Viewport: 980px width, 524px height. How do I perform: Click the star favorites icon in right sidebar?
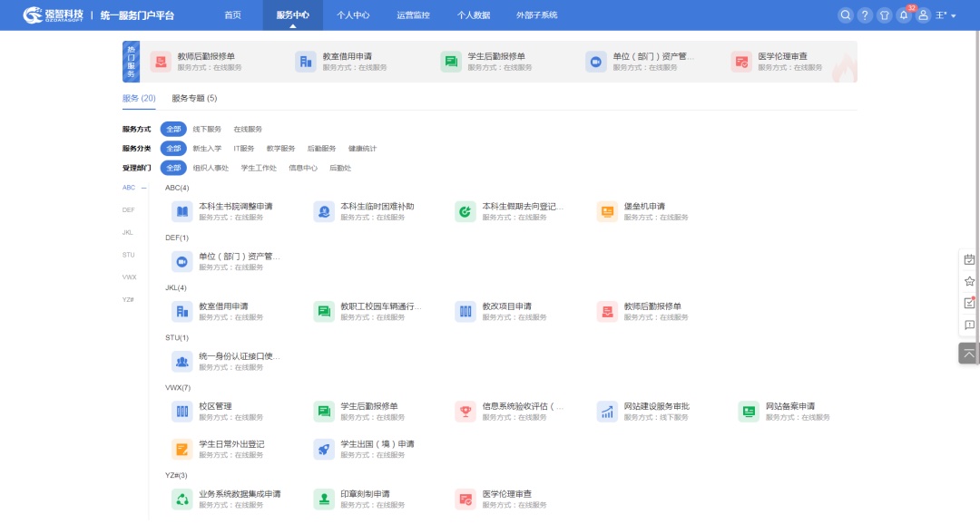pos(969,281)
